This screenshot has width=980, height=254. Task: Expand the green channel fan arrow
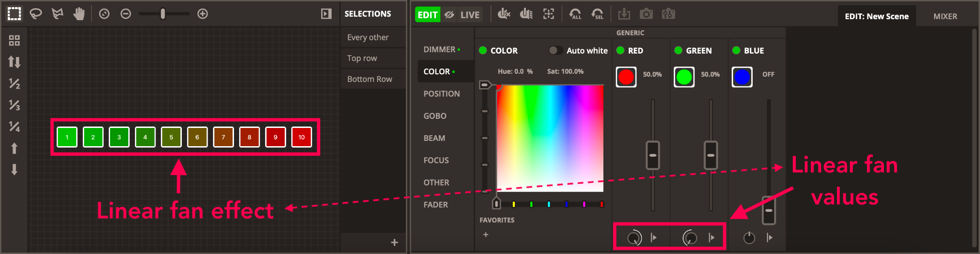712,237
